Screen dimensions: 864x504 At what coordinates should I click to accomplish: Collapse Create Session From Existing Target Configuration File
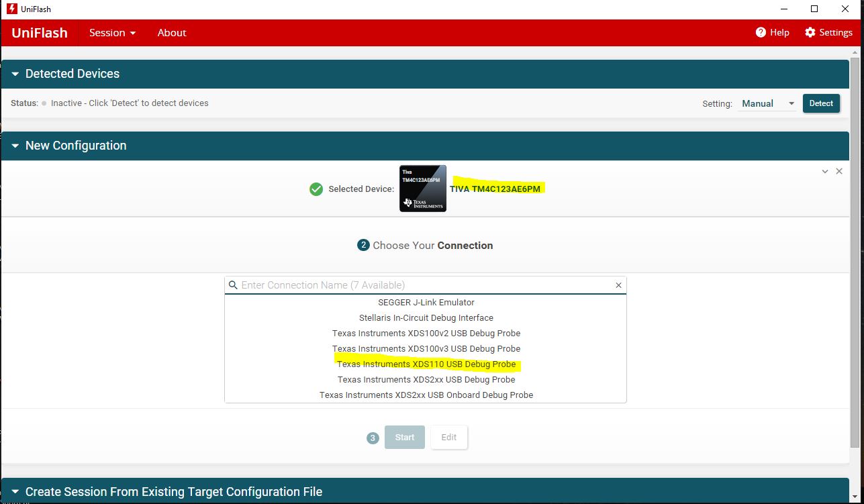tap(15, 492)
